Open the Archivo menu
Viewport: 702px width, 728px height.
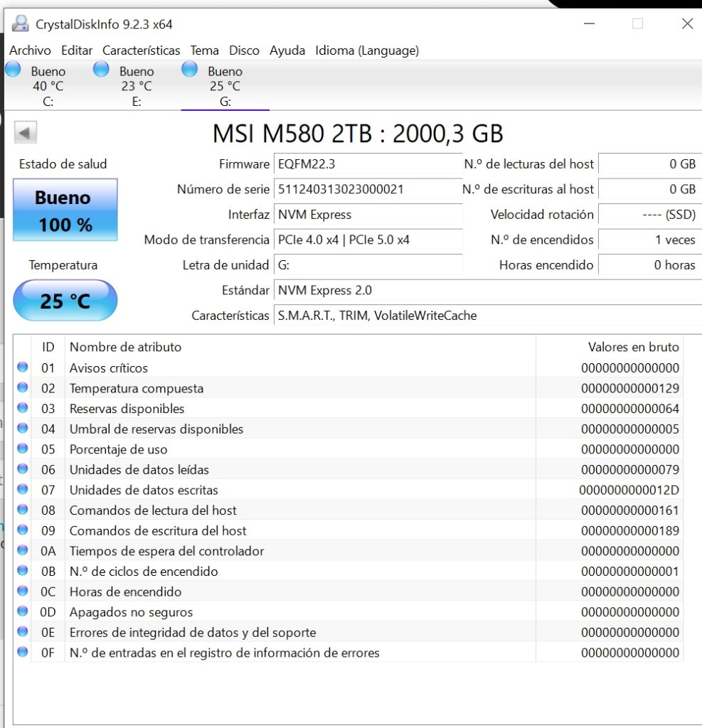pos(30,50)
